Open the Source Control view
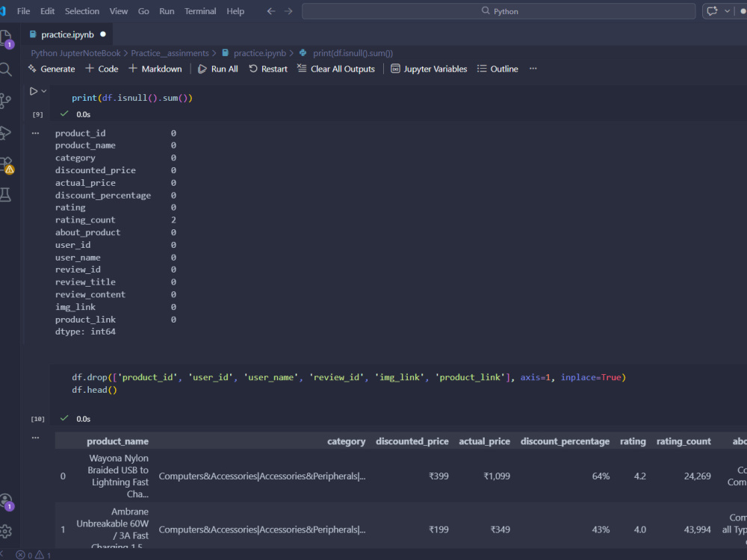The height and width of the screenshot is (560, 747). pyautogui.click(x=6, y=101)
